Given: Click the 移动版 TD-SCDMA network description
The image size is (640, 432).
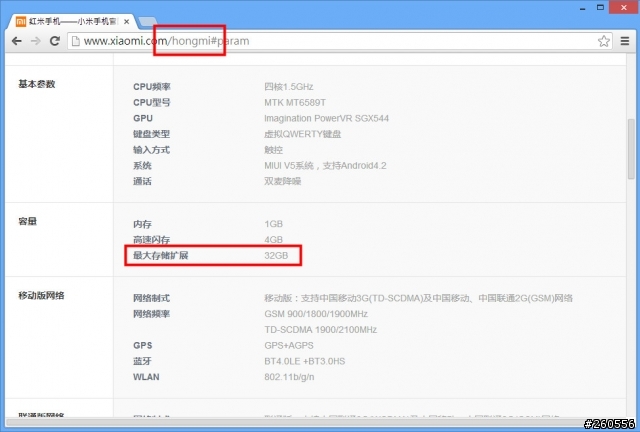Looking at the screenshot, I should (x=418, y=298).
